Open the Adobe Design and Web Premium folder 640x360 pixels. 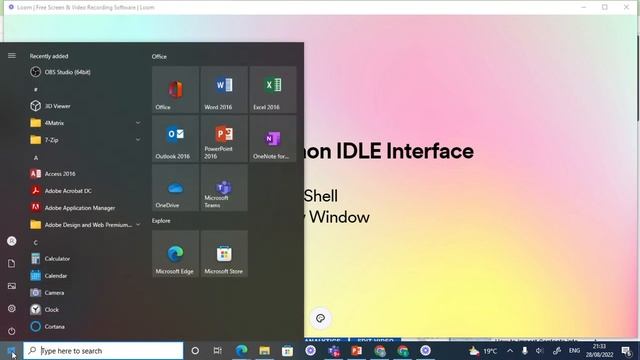(x=85, y=224)
